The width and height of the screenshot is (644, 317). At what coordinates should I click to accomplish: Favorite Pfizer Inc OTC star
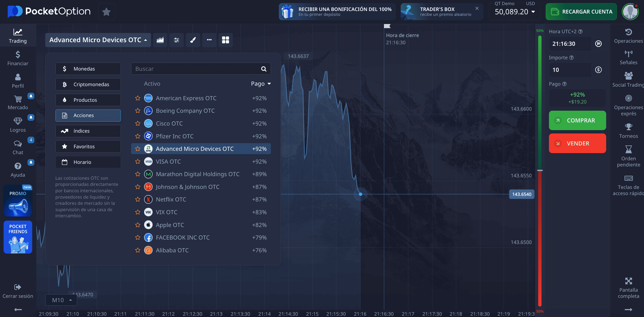coord(138,136)
